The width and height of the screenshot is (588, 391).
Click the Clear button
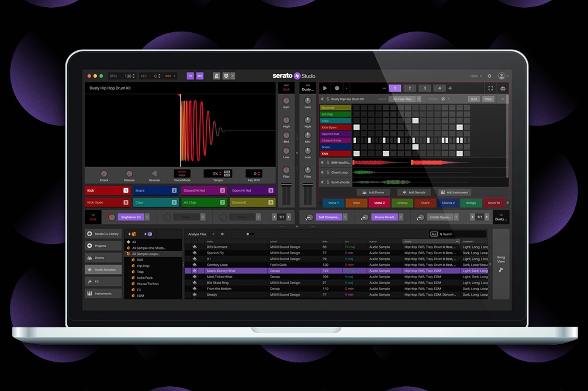point(488,99)
